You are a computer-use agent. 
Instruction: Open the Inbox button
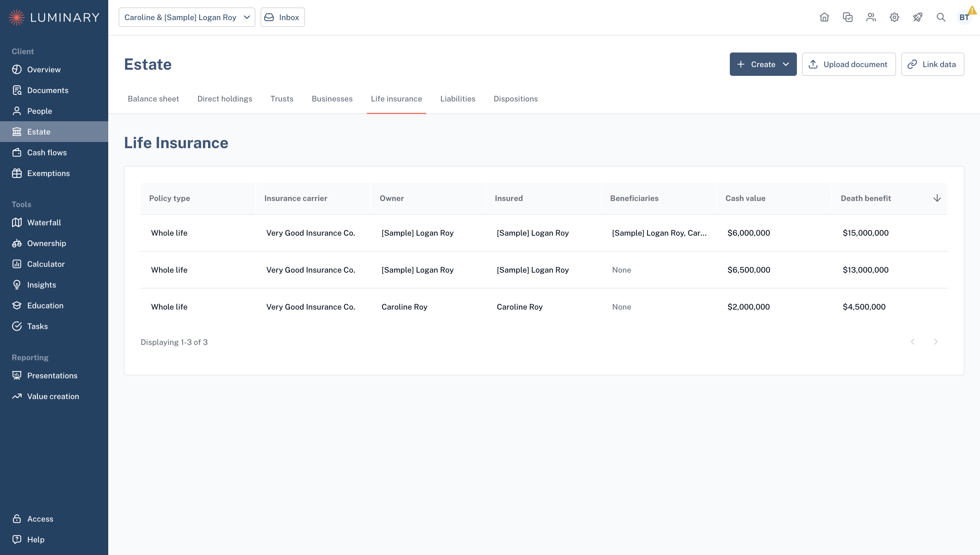coord(282,17)
